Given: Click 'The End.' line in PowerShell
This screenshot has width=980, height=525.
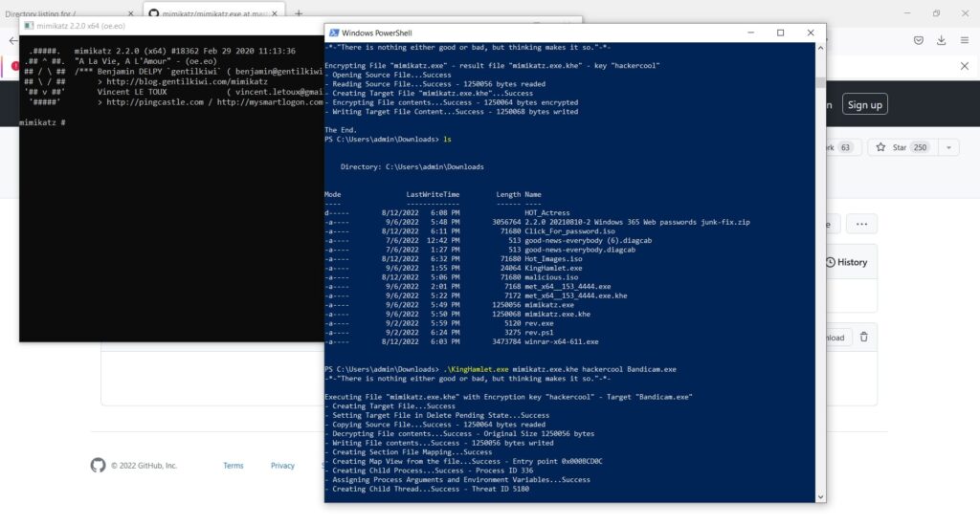Looking at the screenshot, I should (x=341, y=130).
